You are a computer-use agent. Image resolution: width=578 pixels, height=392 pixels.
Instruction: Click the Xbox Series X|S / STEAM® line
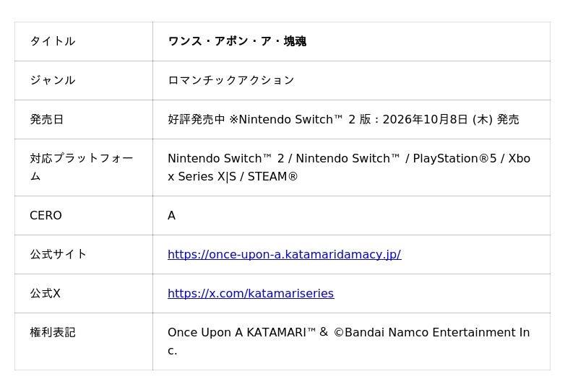coord(233,177)
